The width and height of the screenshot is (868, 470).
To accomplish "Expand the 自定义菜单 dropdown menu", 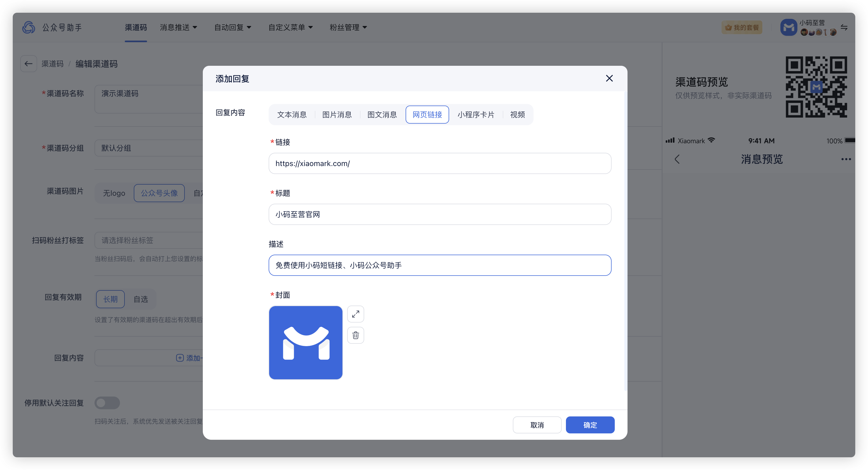I will [x=290, y=27].
